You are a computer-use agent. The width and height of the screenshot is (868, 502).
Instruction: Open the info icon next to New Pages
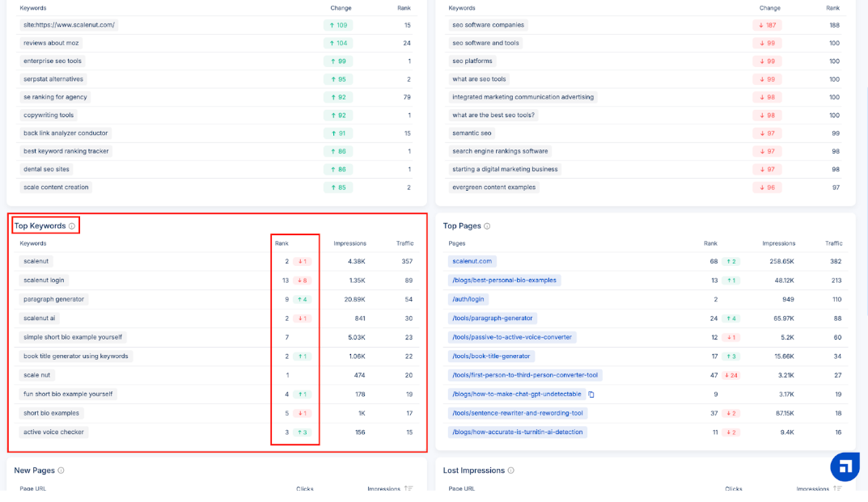tap(61, 470)
